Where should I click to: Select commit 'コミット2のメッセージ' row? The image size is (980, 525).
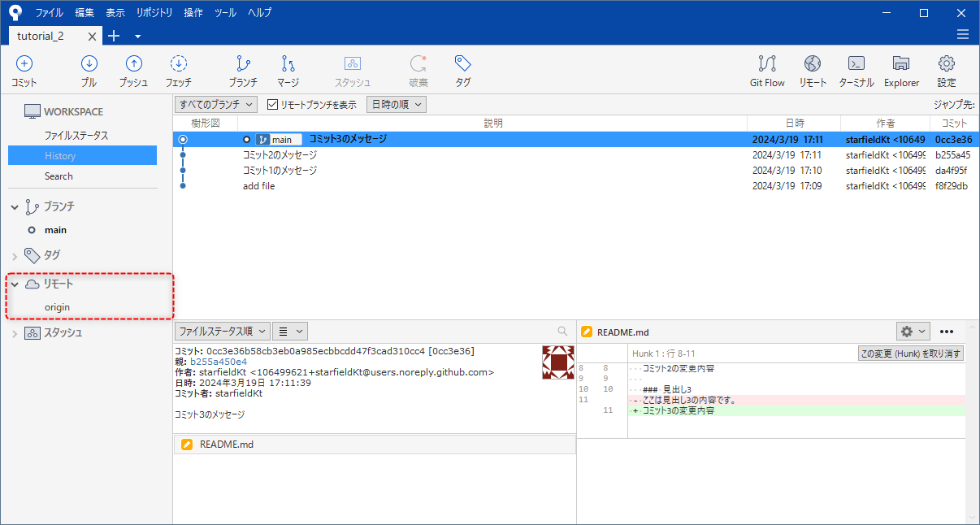(576, 154)
